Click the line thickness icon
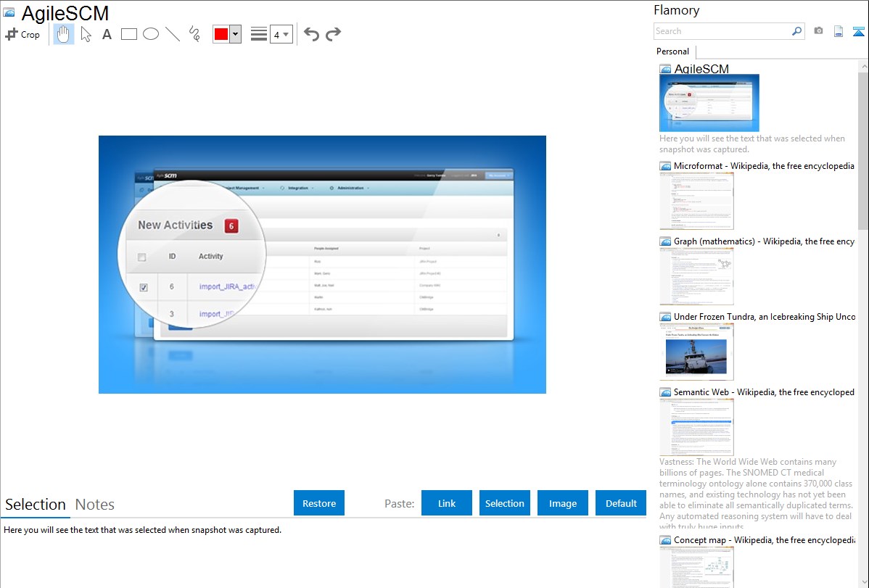Viewport: 869px width, 588px height. coord(259,34)
